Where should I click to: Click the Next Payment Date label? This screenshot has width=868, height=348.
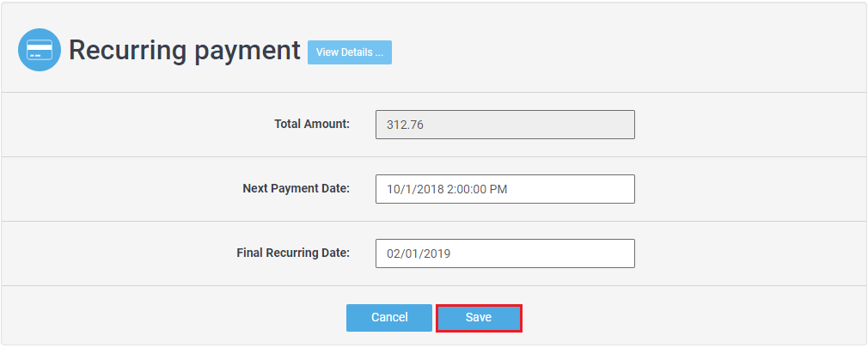point(296,188)
